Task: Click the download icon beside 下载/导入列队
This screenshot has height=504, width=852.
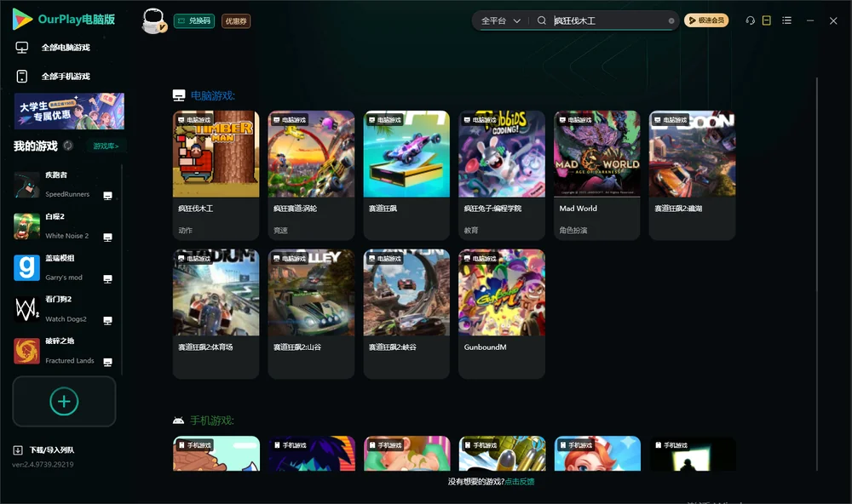Action: (18, 450)
